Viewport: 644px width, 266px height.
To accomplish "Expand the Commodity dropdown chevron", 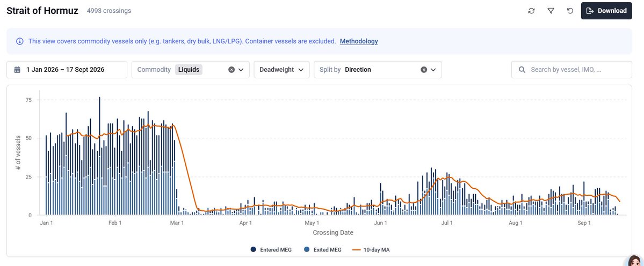I will (x=241, y=70).
